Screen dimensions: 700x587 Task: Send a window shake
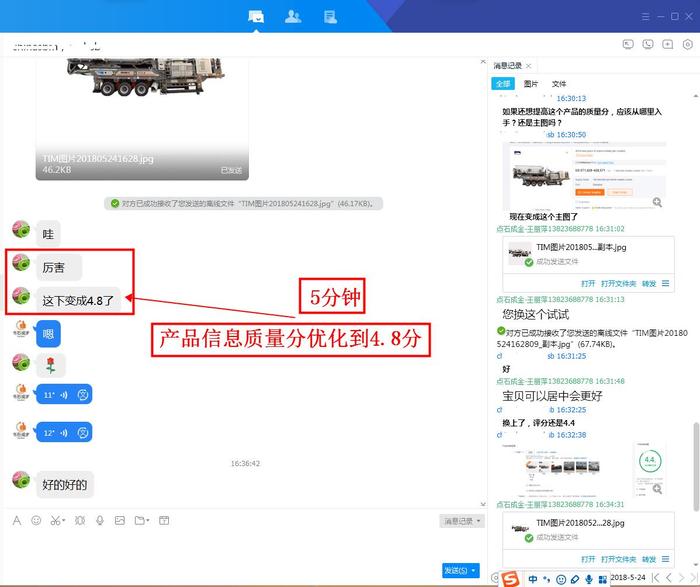(x=80, y=520)
